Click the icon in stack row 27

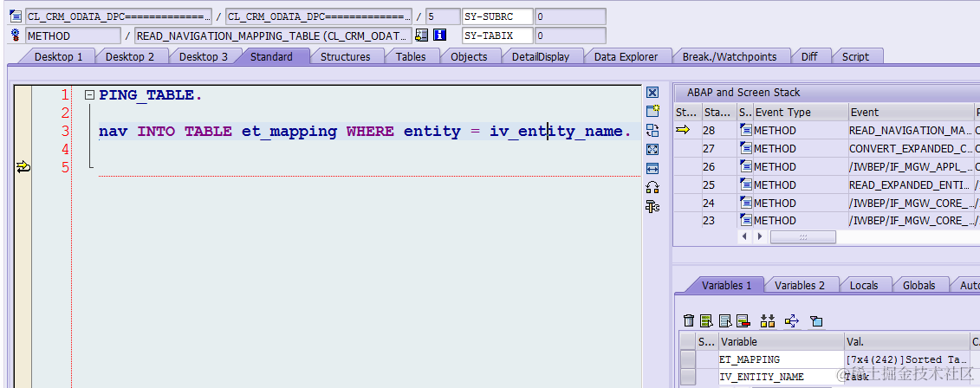pyautogui.click(x=745, y=148)
